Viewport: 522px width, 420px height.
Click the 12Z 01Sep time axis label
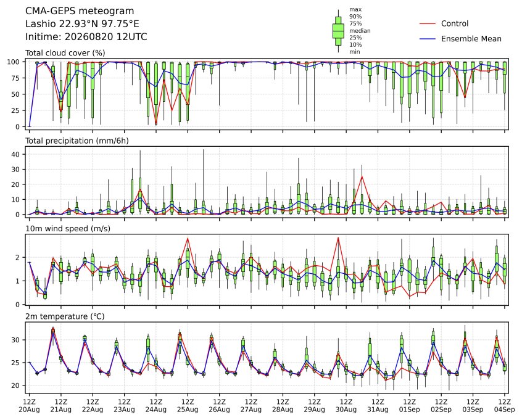coord(410,406)
